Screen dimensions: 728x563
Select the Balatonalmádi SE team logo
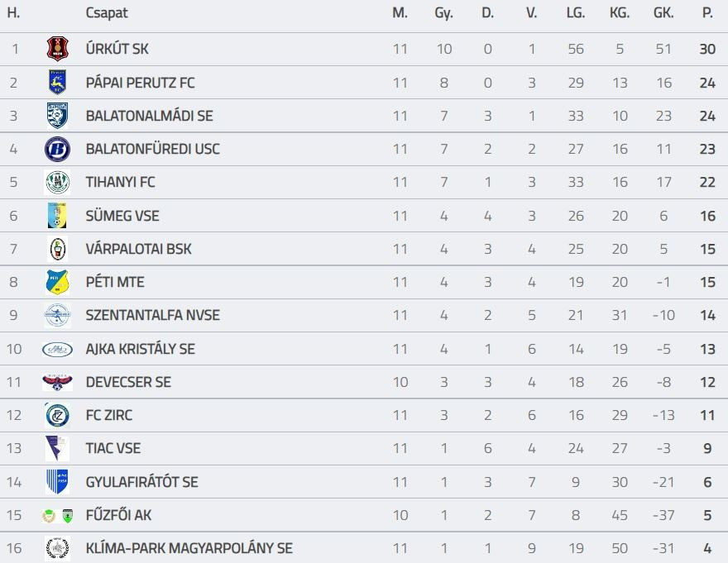[x=57, y=116]
